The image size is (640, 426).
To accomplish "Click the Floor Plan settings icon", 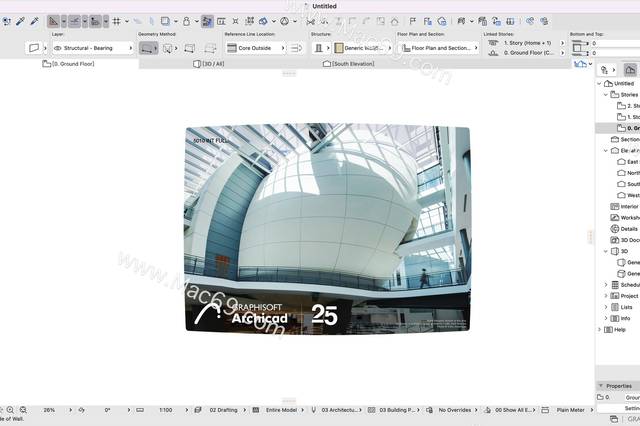I will coord(427,21).
